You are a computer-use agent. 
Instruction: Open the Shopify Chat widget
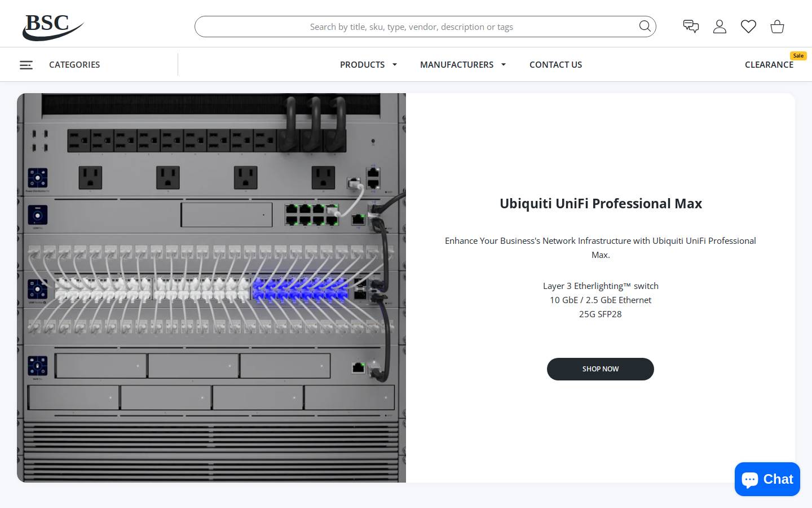tap(767, 479)
